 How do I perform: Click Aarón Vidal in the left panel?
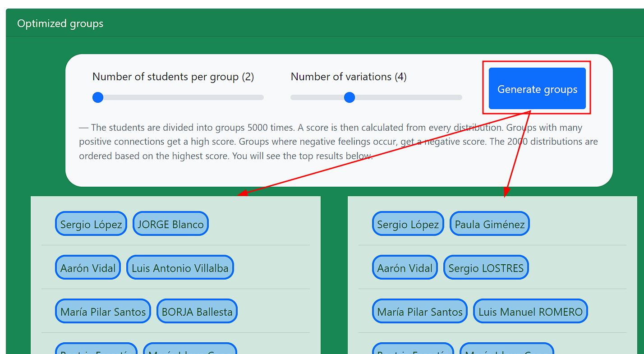pos(87,267)
